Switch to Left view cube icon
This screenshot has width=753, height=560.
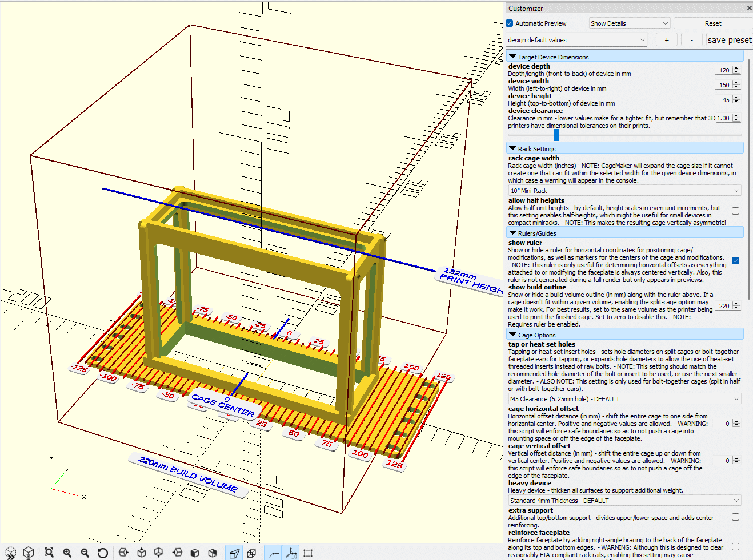177,553
